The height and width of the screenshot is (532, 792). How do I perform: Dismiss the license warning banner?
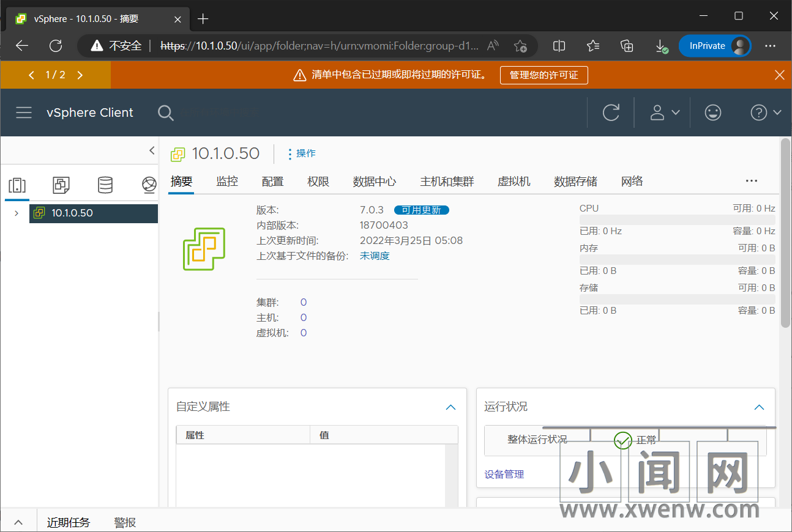[779, 75]
